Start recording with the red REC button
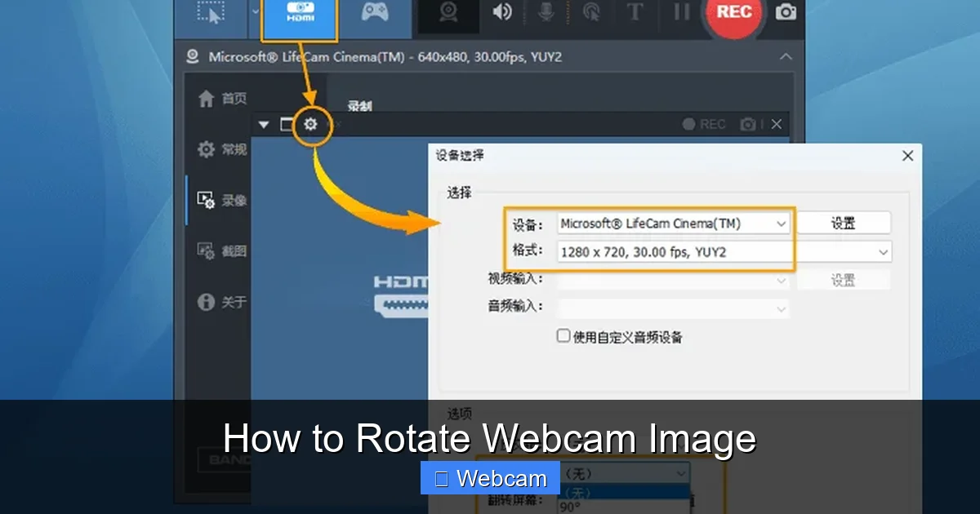Screen dimensions: 980x514 tap(733, 12)
